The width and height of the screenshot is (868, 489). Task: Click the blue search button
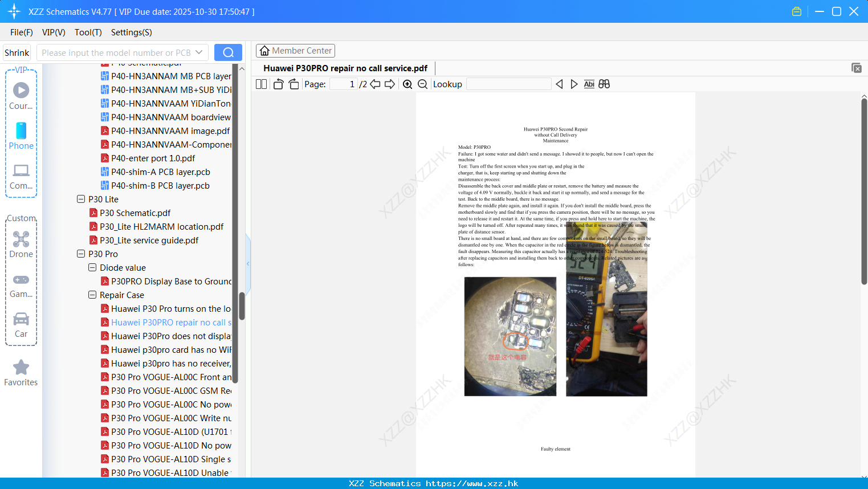pyautogui.click(x=228, y=52)
